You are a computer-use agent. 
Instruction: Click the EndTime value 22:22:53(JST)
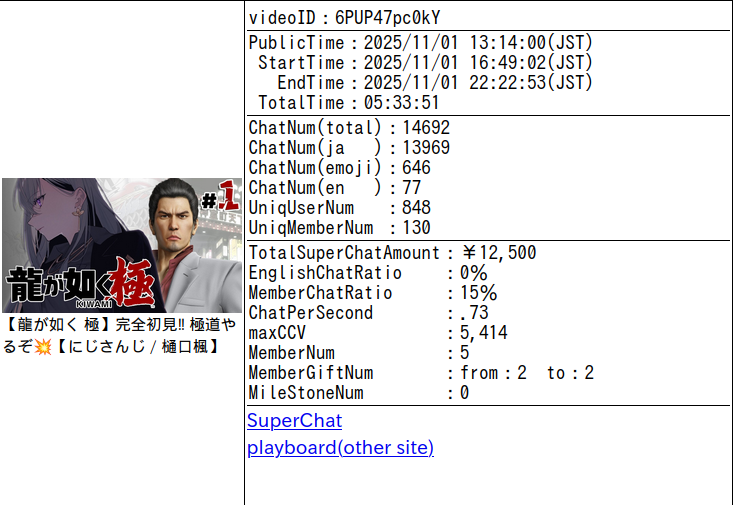point(531,83)
